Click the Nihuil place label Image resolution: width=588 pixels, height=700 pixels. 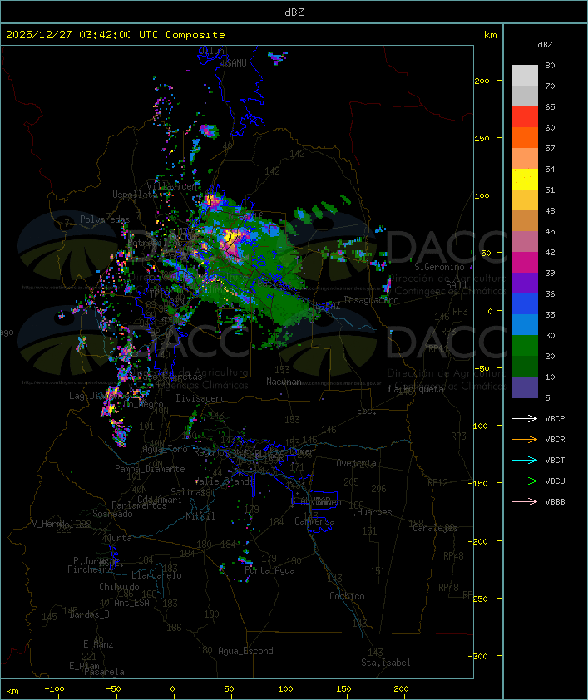(200, 516)
